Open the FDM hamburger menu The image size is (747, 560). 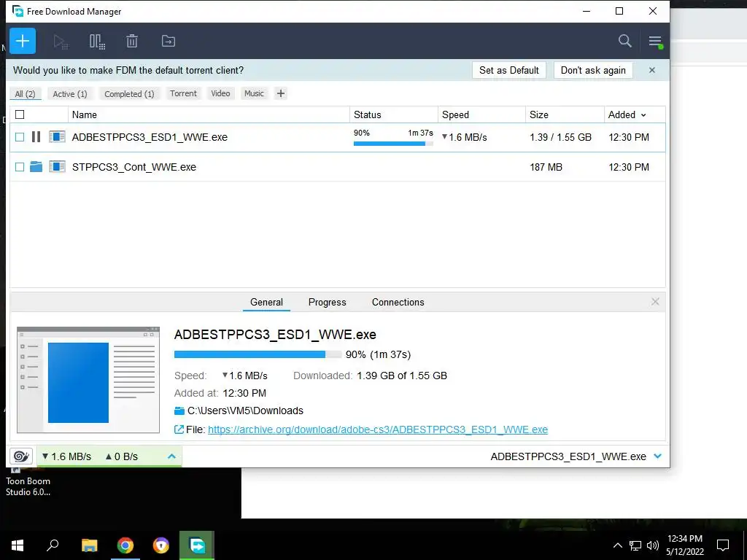pos(656,42)
